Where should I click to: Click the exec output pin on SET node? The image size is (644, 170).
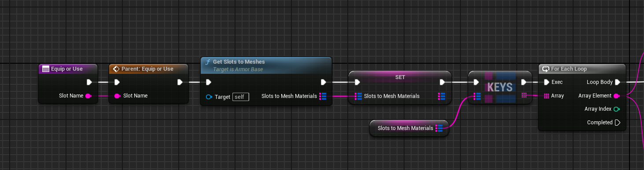(x=442, y=82)
